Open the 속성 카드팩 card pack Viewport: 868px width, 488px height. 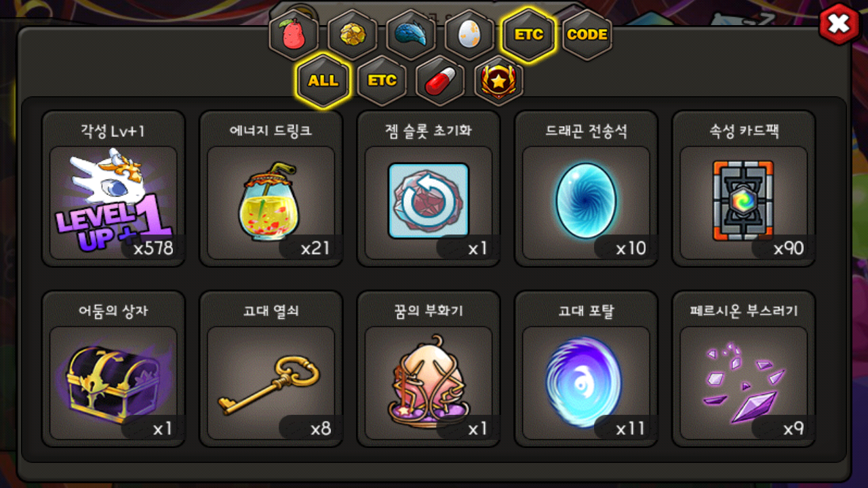(743, 189)
